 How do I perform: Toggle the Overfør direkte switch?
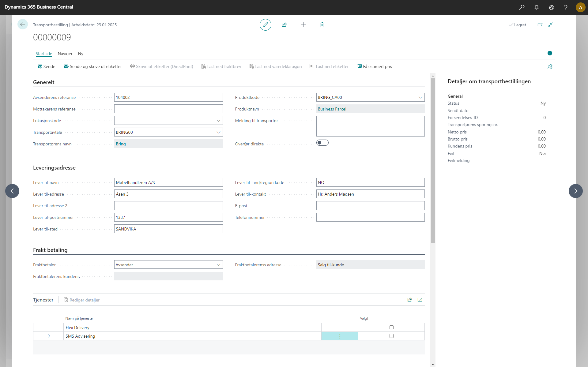tap(322, 143)
